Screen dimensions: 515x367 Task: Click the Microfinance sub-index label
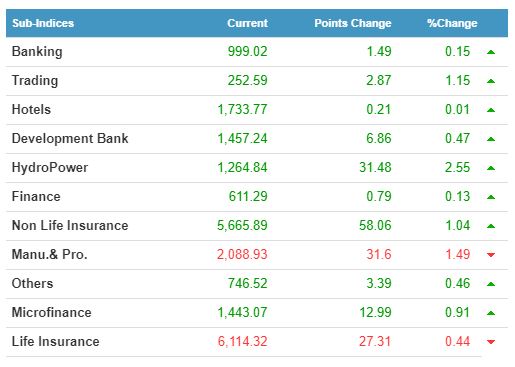pos(52,313)
